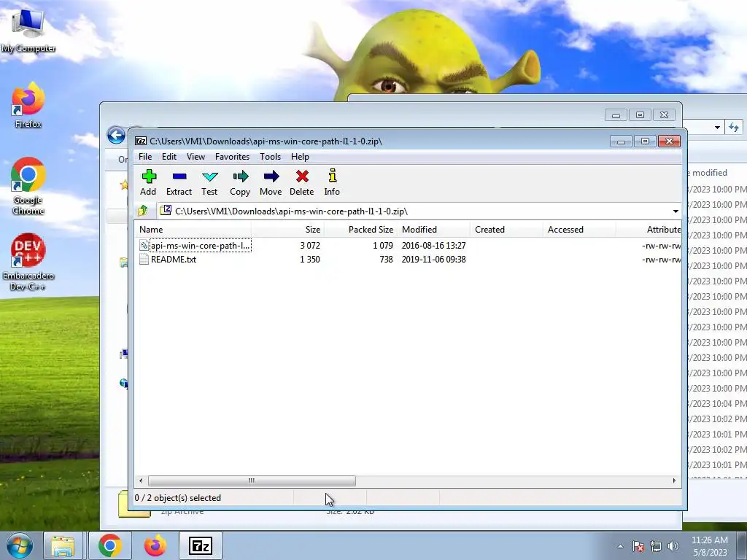Click packed size value 1 079

click(x=382, y=245)
